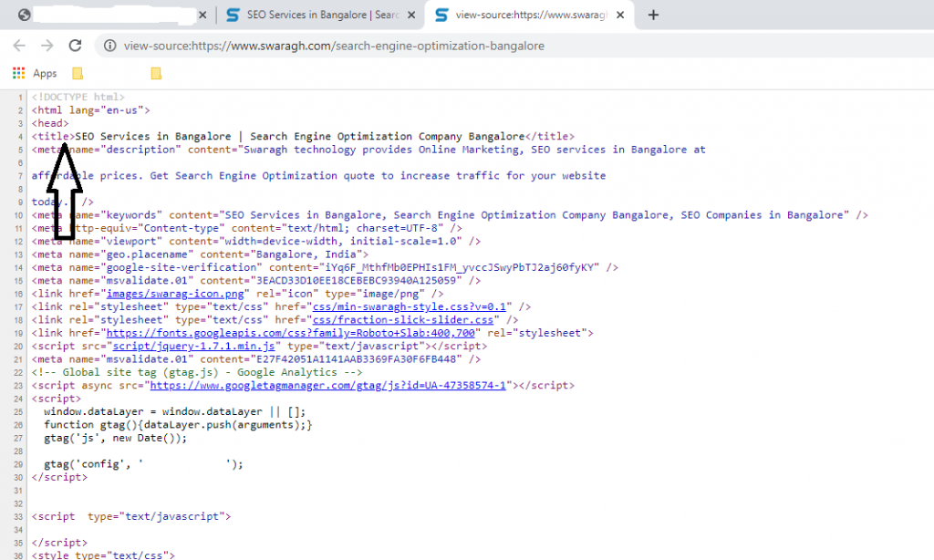The image size is (934, 560).
Task: Click the <!DOCTYPE html> line
Action: [x=78, y=97]
